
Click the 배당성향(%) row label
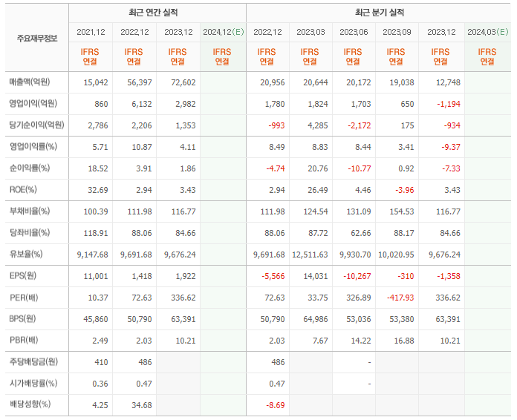pos(30,404)
